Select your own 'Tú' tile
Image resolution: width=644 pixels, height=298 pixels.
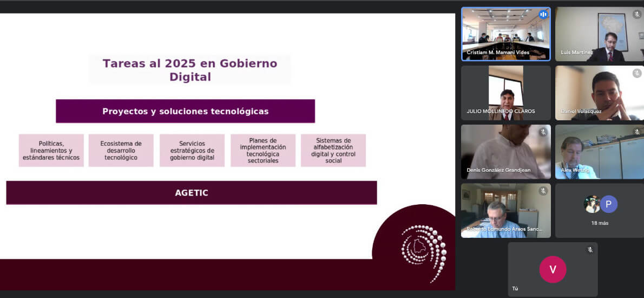coord(553,269)
